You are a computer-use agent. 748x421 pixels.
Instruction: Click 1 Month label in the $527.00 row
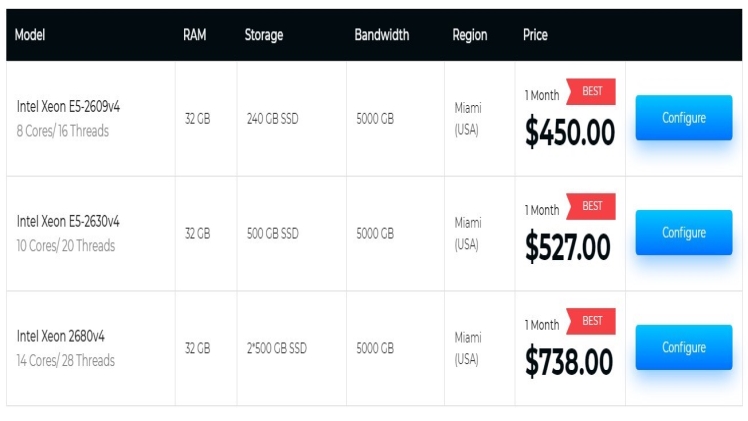542,210
